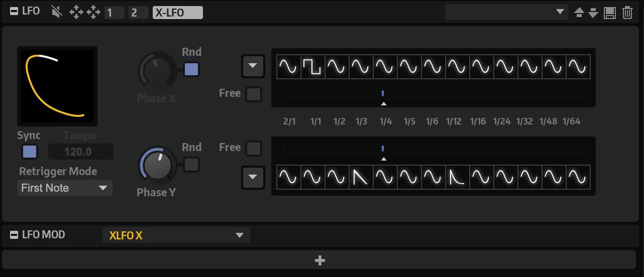Enable the Free checkbox for the X waveform
The height and width of the screenshot is (277, 644).
click(254, 94)
